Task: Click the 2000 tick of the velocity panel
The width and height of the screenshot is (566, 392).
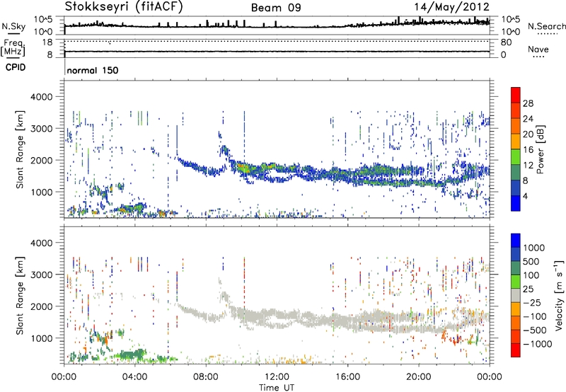Action: point(41,306)
